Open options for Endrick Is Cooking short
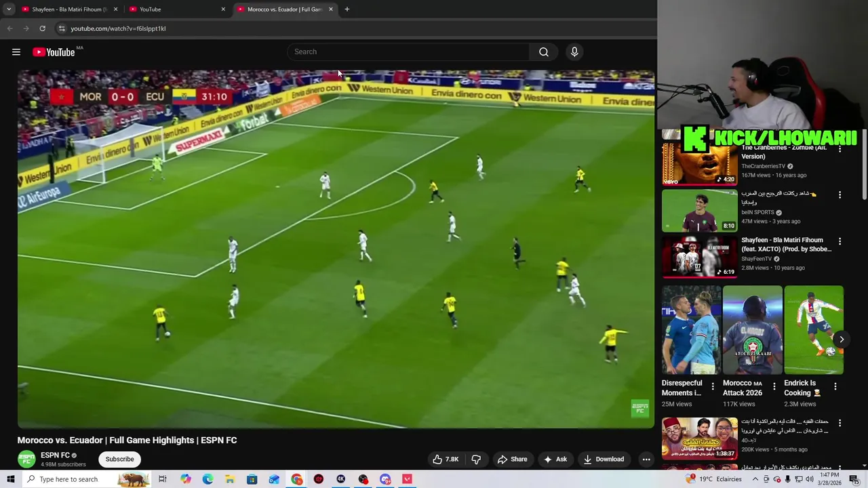868x488 pixels. click(x=835, y=386)
